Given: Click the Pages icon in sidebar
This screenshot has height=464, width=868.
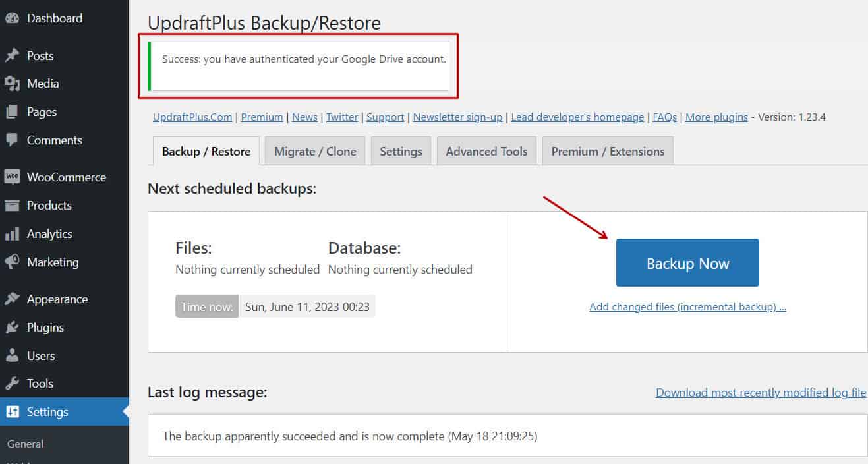Looking at the screenshot, I should coord(12,112).
